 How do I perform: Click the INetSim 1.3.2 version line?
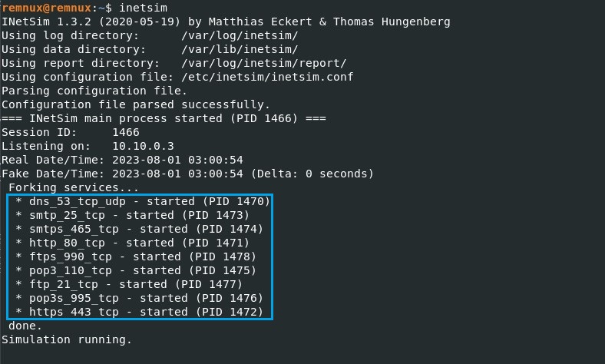click(226, 22)
